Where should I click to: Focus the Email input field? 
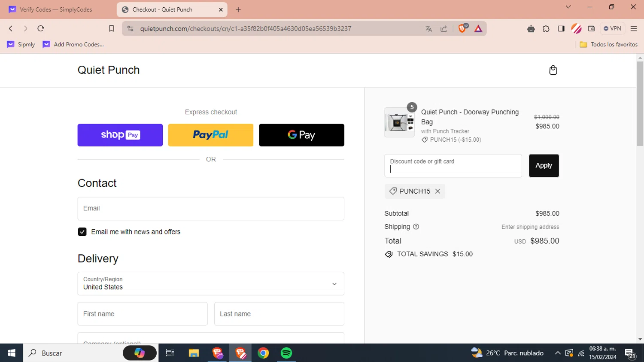(211, 209)
